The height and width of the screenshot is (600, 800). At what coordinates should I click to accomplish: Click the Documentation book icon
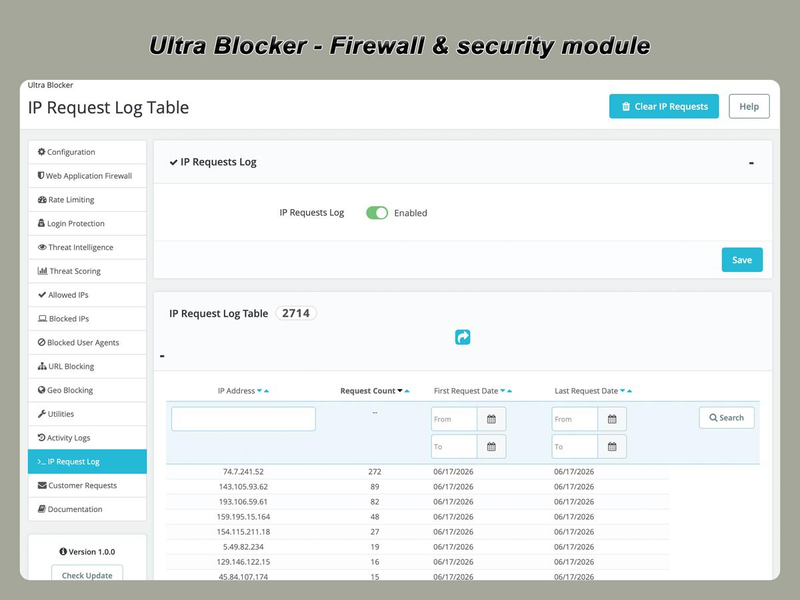coord(42,509)
